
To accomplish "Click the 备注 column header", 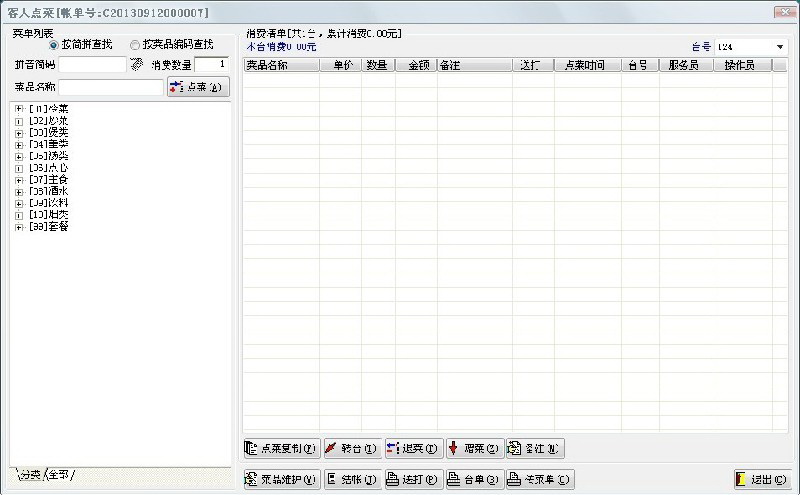I will tap(475, 65).
